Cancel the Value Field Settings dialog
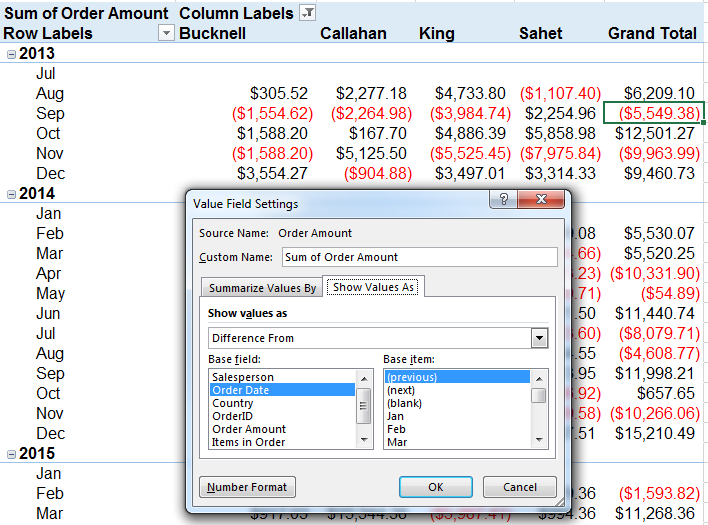Image resolution: width=708 pixels, height=525 pixels. [519, 487]
